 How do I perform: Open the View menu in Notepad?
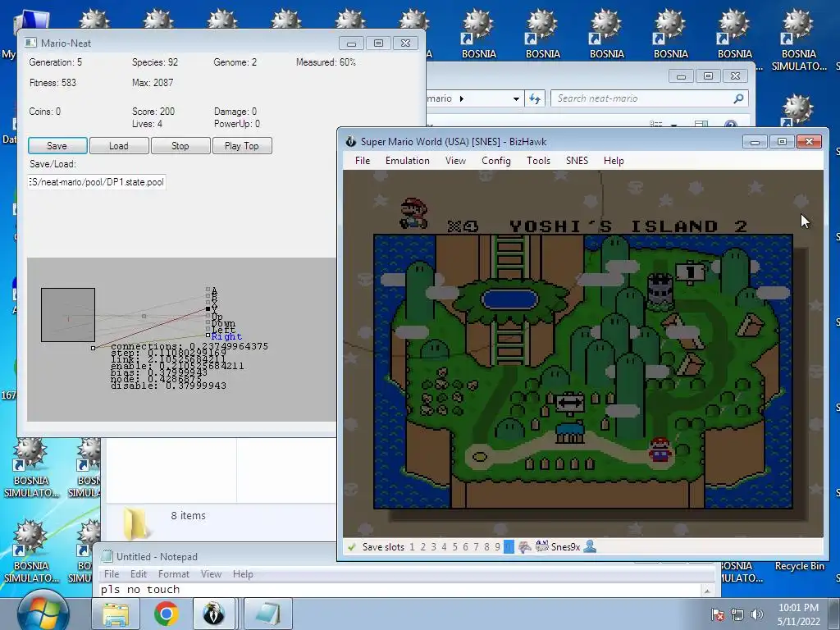(211, 574)
